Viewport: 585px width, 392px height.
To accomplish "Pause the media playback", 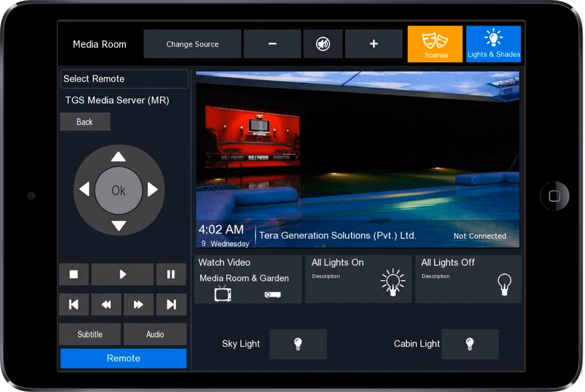I will coord(171,274).
